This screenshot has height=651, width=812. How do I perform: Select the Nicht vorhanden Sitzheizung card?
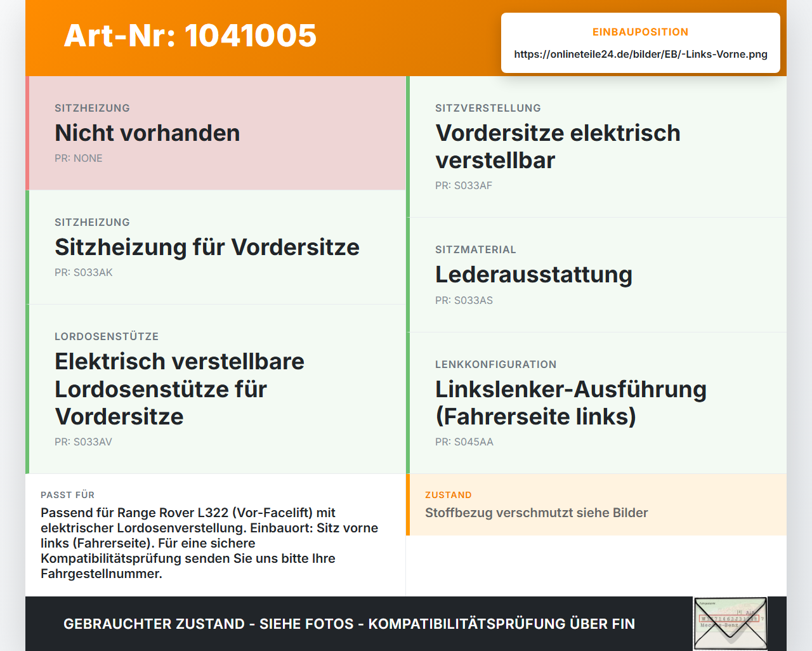click(x=216, y=133)
